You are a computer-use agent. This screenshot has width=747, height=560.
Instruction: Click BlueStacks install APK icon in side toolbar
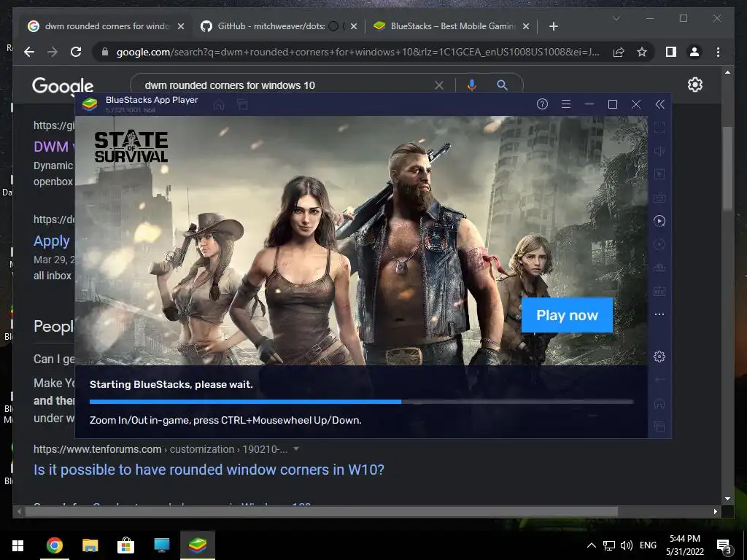click(659, 291)
